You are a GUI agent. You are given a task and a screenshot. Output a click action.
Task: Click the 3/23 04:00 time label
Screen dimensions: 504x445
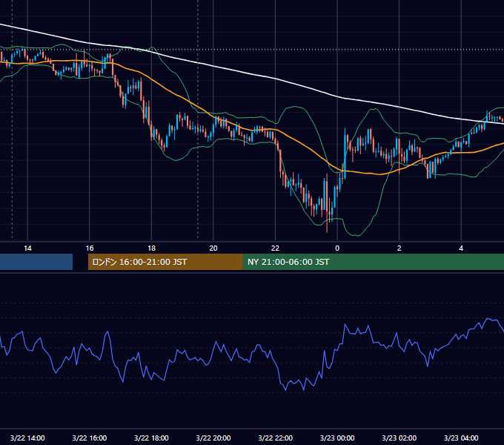(461, 438)
